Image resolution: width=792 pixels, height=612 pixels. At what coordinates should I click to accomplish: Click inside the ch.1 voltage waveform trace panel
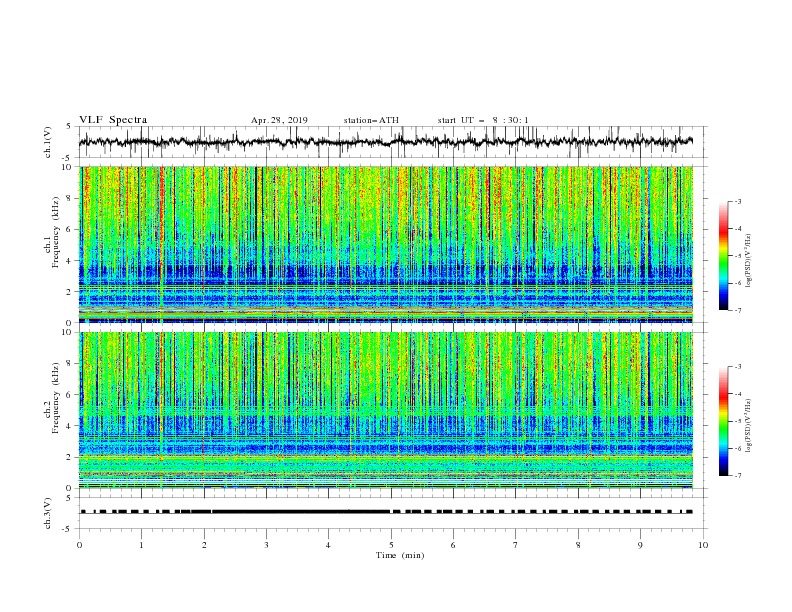tap(393, 142)
